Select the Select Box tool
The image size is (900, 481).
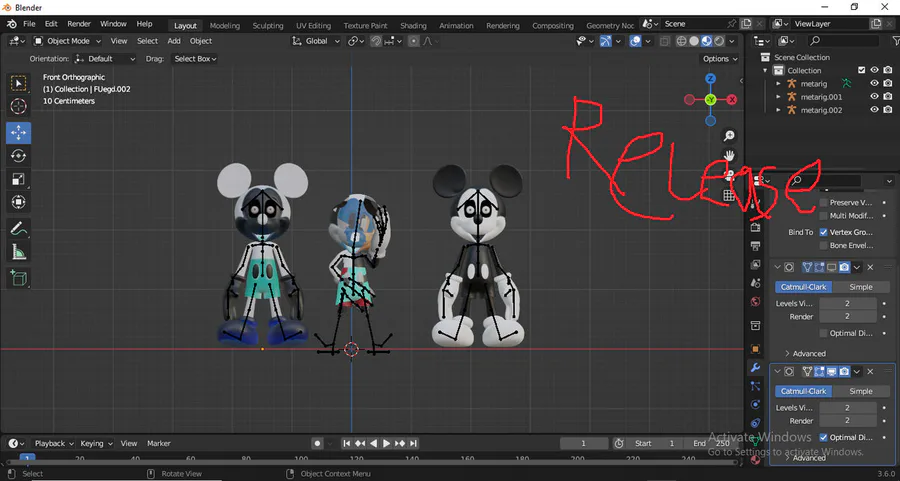point(18,83)
